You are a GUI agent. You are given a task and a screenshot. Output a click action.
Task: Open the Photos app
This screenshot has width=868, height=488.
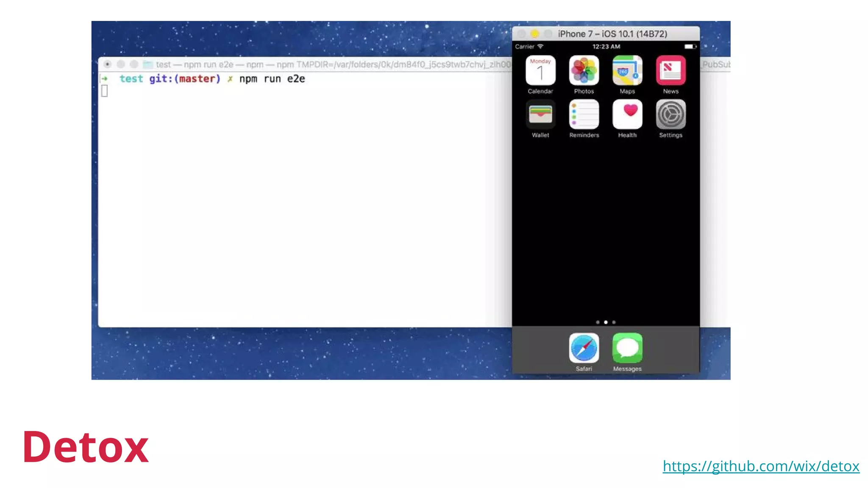coord(584,71)
